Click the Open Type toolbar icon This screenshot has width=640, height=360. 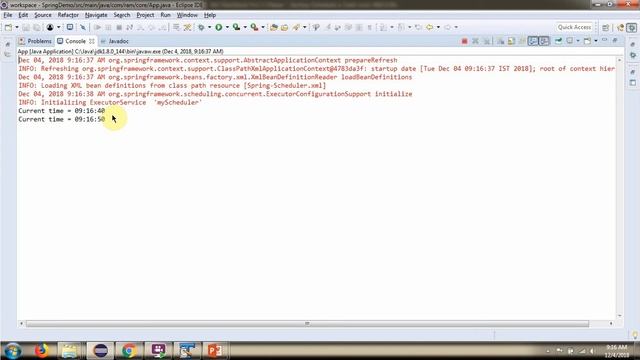coord(274,27)
